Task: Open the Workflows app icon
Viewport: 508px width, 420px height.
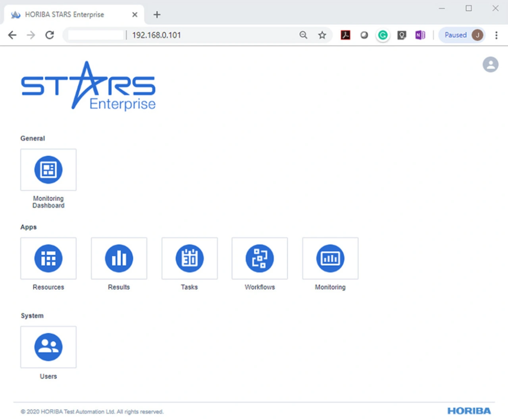Action: (260, 259)
